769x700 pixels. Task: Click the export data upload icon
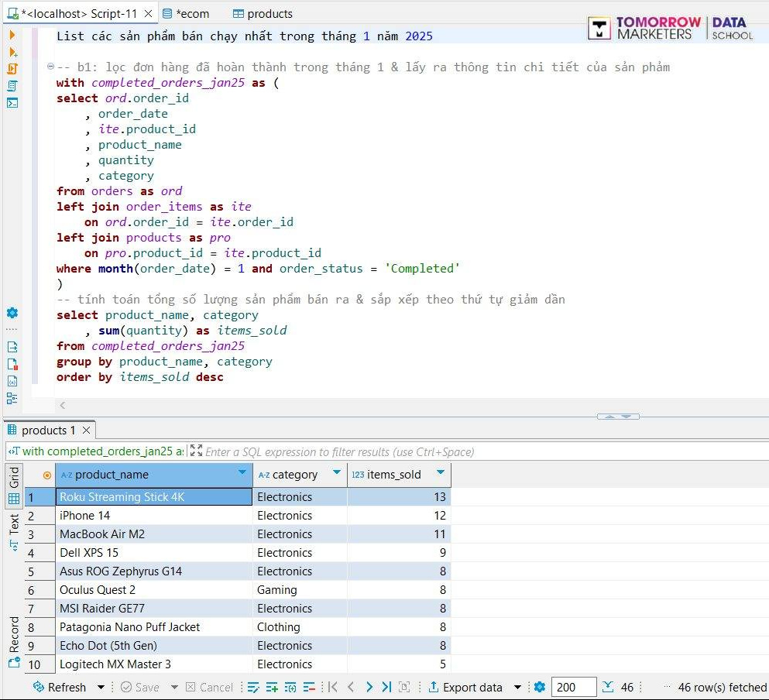click(x=434, y=687)
